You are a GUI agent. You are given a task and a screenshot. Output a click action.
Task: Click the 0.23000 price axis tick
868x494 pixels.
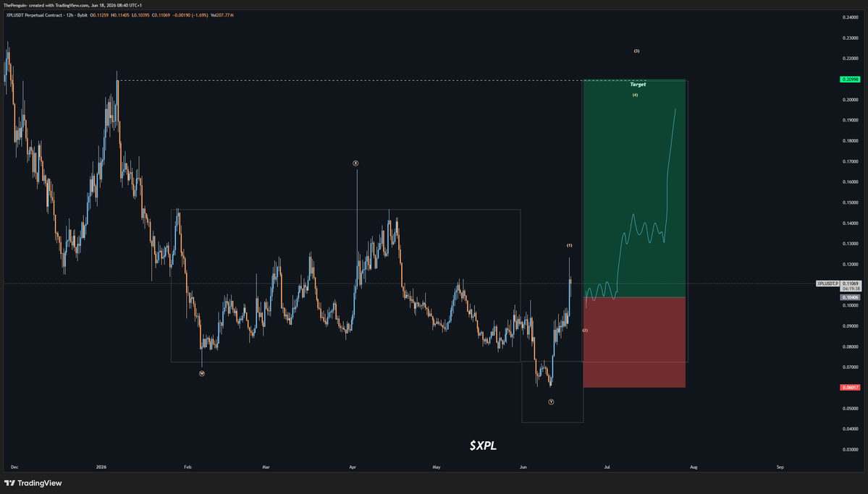click(851, 38)
